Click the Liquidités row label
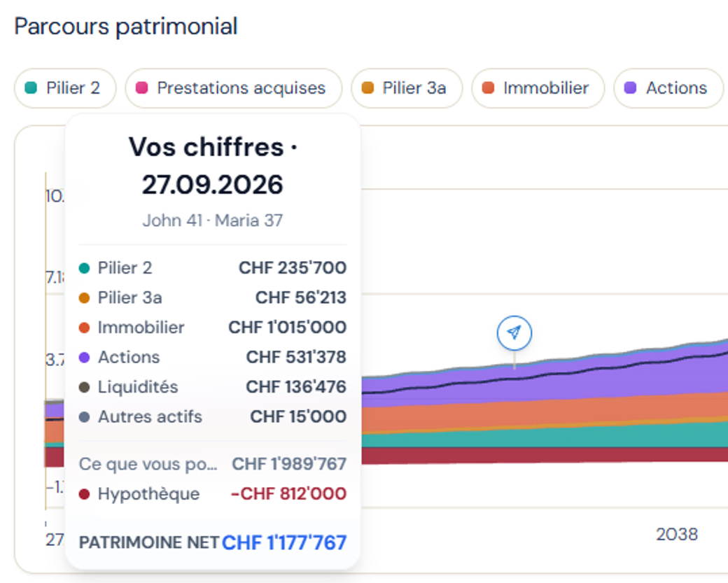Screen dimensions: 728x583 click(x=138, y=386)
